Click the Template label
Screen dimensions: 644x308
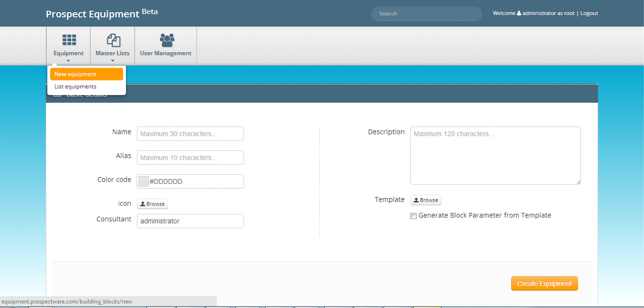(x=389, y=200)
